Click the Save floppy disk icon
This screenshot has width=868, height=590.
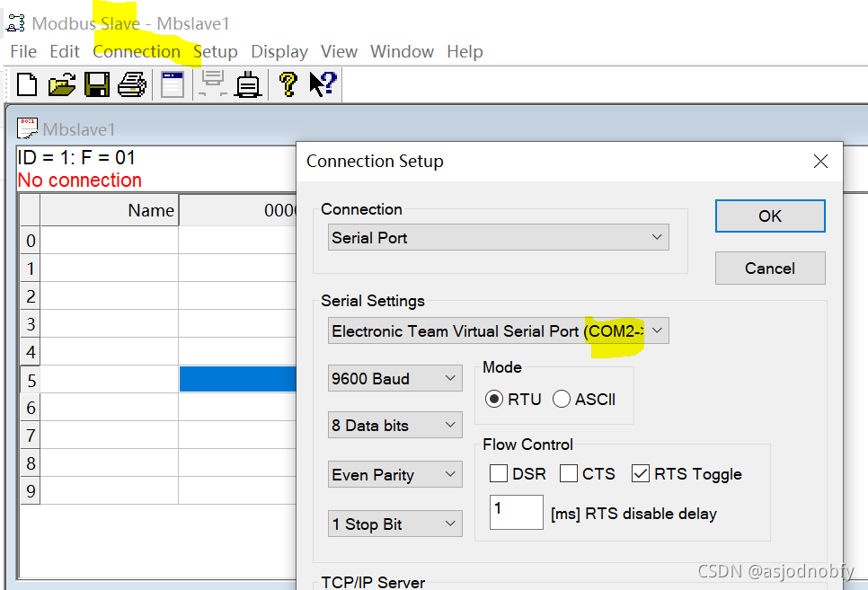click(x=97, y=84)
